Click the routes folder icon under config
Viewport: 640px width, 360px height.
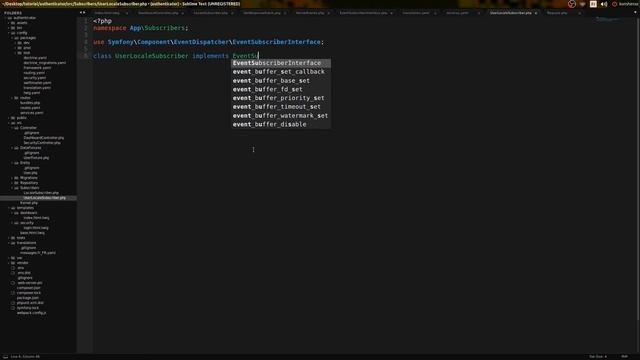(x=16, y=98)
